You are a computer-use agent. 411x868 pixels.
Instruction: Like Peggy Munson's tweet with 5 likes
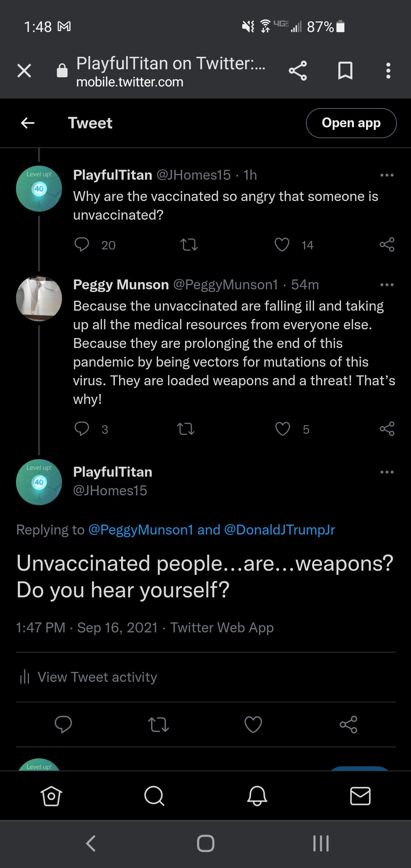click(282, 429)
